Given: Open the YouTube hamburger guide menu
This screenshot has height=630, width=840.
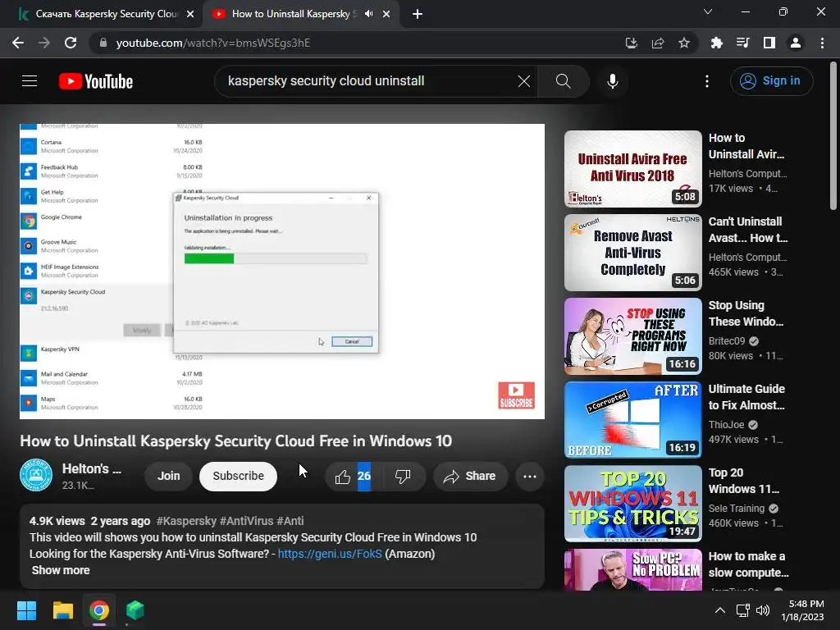Looking at the screenshot, I should (30, 81).
